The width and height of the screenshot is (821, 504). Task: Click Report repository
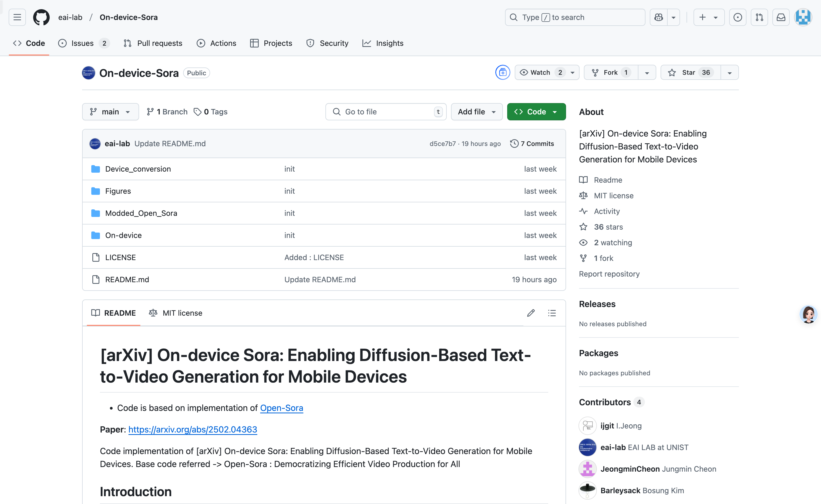pos(609,274)
